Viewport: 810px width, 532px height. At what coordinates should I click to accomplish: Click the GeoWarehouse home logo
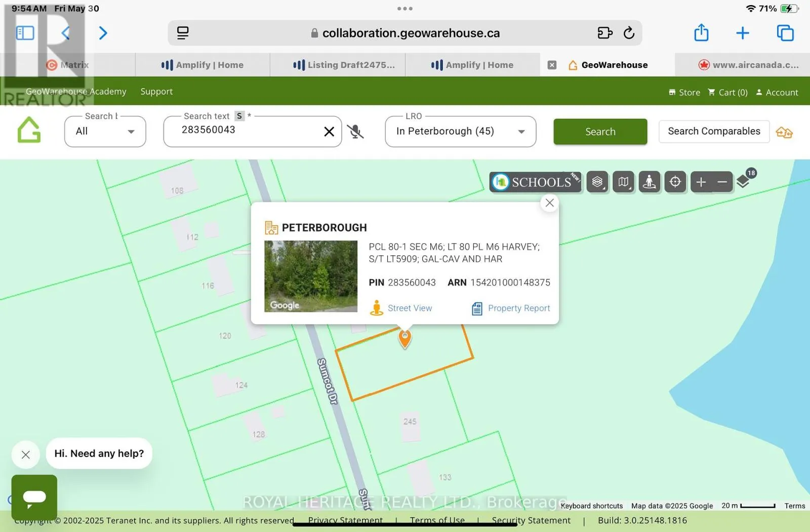click(x=29, y=131)
